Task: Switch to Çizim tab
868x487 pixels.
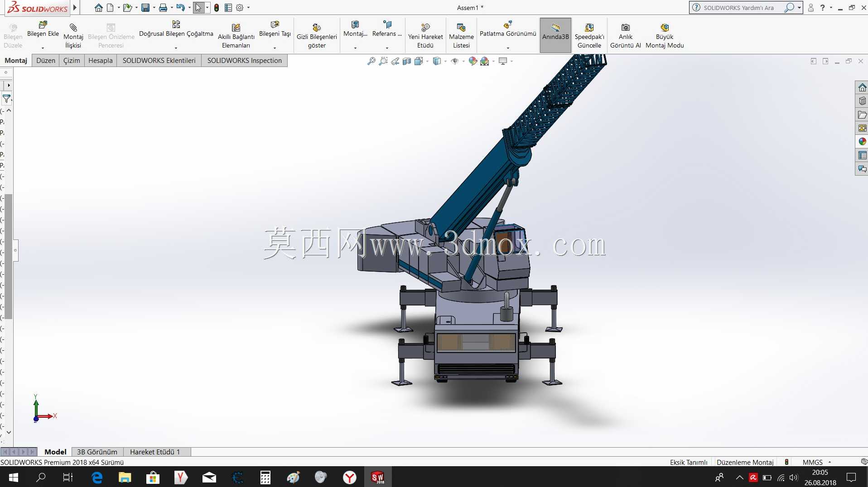Action: (72, 61)
